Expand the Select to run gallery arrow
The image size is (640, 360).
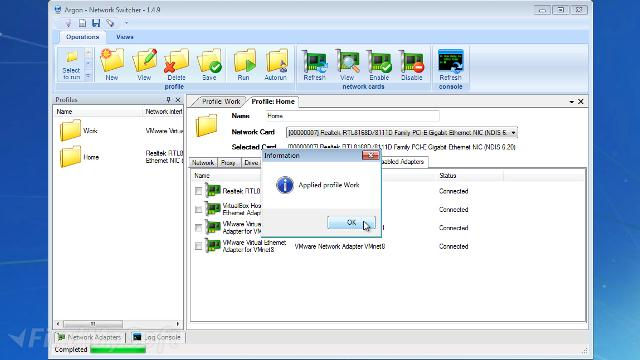pos(88,76)
